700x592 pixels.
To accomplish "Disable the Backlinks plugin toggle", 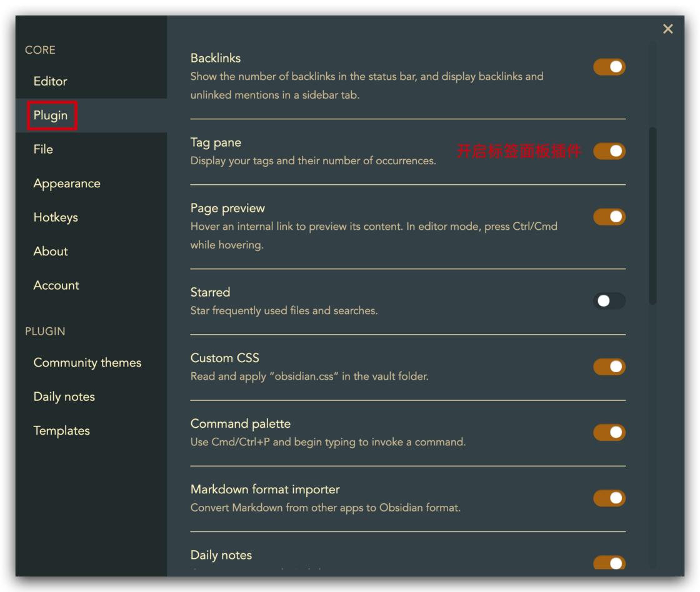I will tap(609, 67).
